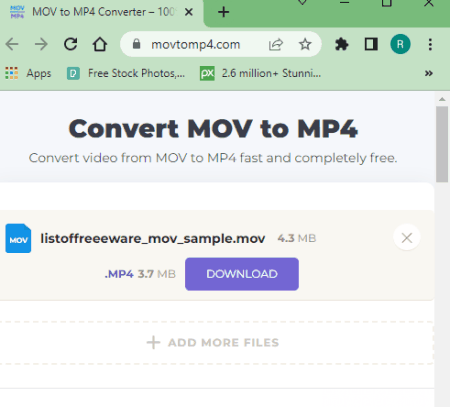The image size is (450, 407).
Task: Maximize the browser window
Action: [387, 3]
